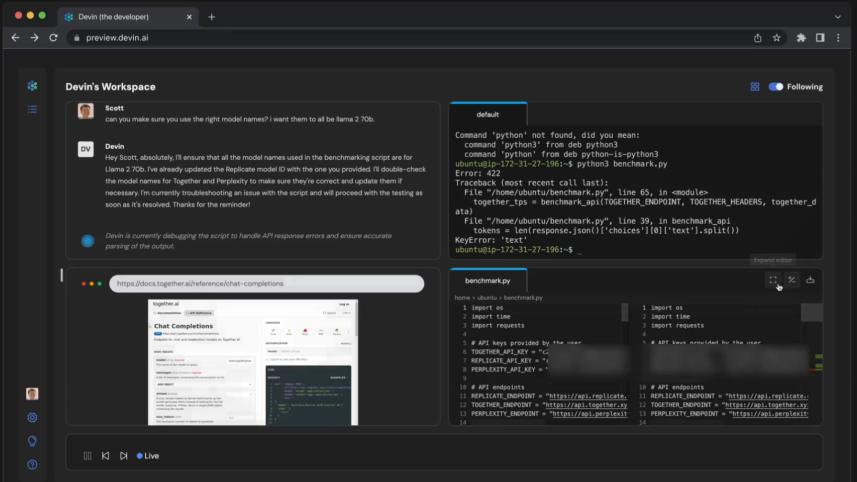The image size is (857, 482).
Task: Skip to previous step in timeline
Action: [106, 456]
